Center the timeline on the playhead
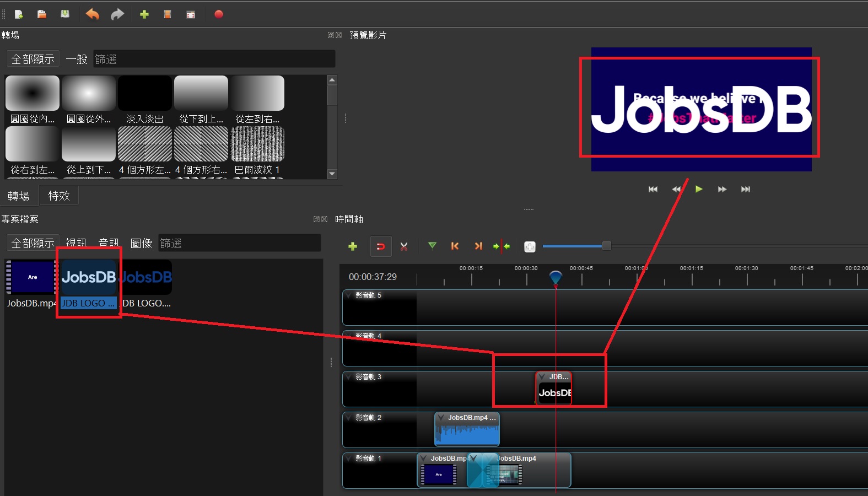 click(502, 246)
